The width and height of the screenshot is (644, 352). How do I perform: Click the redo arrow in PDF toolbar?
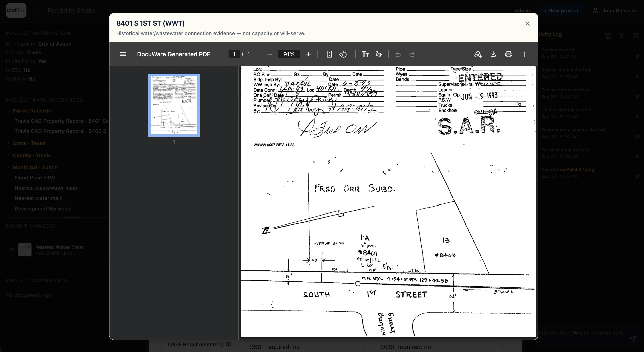point(412,54)
